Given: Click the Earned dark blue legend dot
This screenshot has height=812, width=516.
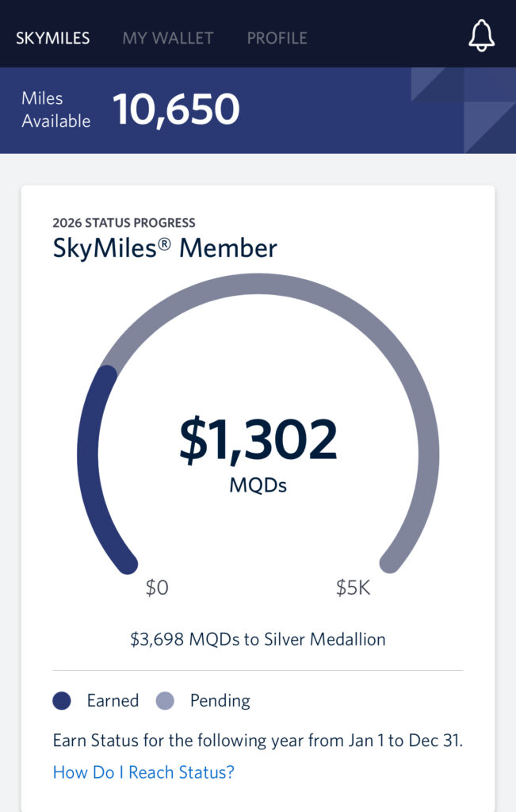Looking at the screenshot, I should (x=62, y=701).
